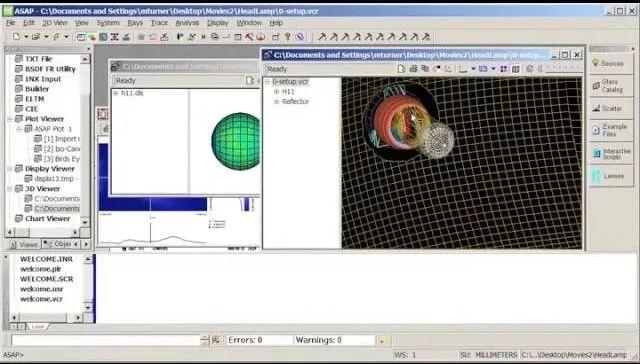This screenshot has height=364, width=640.
Task: Select the ELTM tree item
Action: coord(34,99)
